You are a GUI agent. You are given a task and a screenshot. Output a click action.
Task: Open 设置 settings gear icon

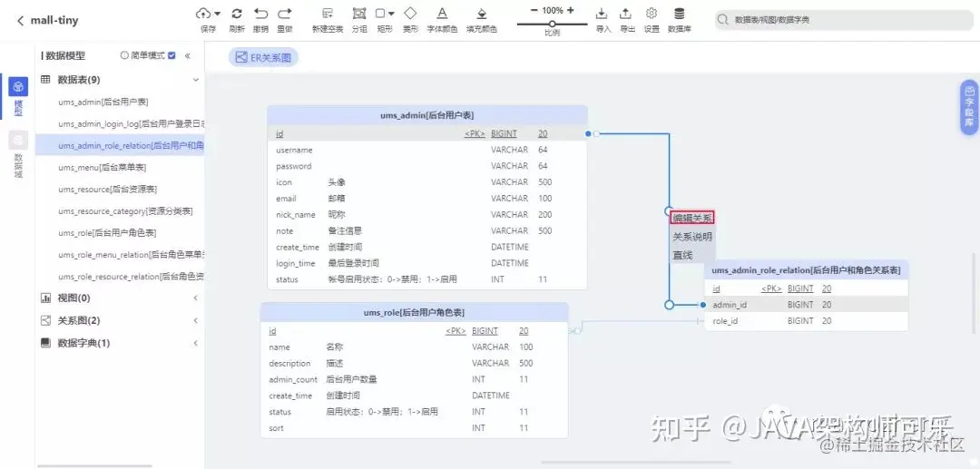click(652, 13)
